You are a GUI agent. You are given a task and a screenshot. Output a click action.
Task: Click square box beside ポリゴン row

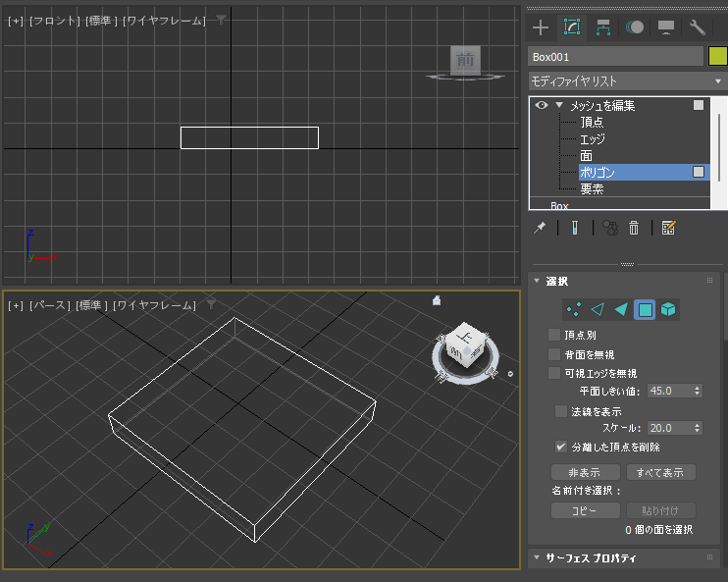point(699,172)
